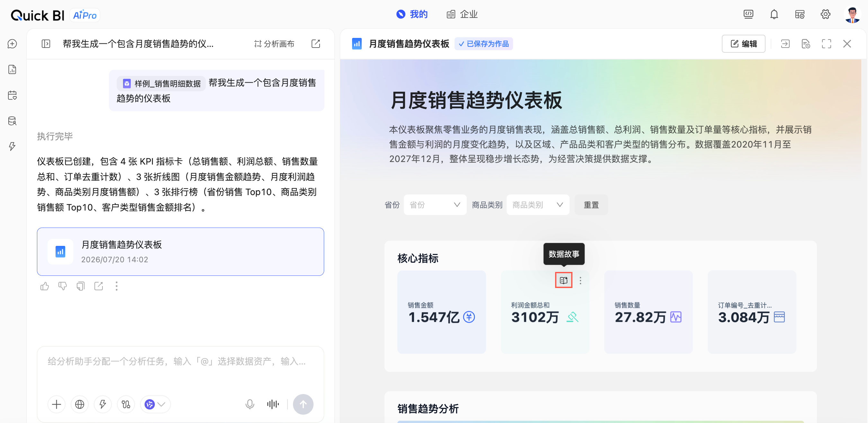Dislike the assistant response

[62, 286]
